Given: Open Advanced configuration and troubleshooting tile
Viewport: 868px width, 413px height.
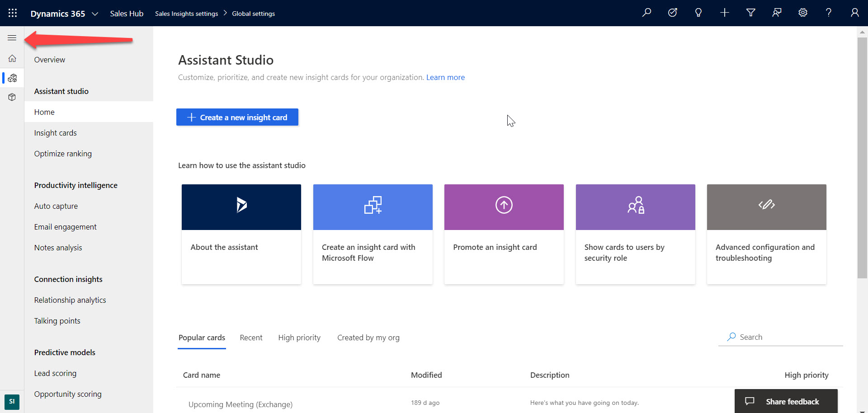Looking at the screenshot, I should (x=767, y=234).
